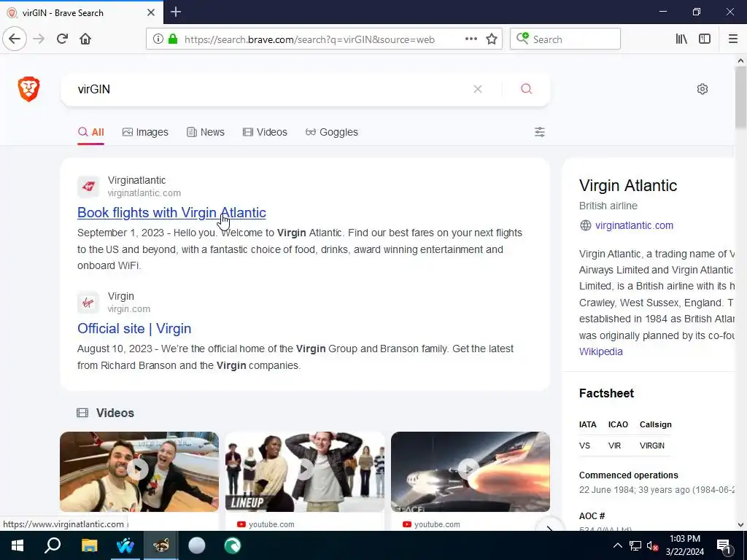Open Windows taskbar search
Image resolution: width=747 pixels, height=560 pixels.
click(53, 545)
